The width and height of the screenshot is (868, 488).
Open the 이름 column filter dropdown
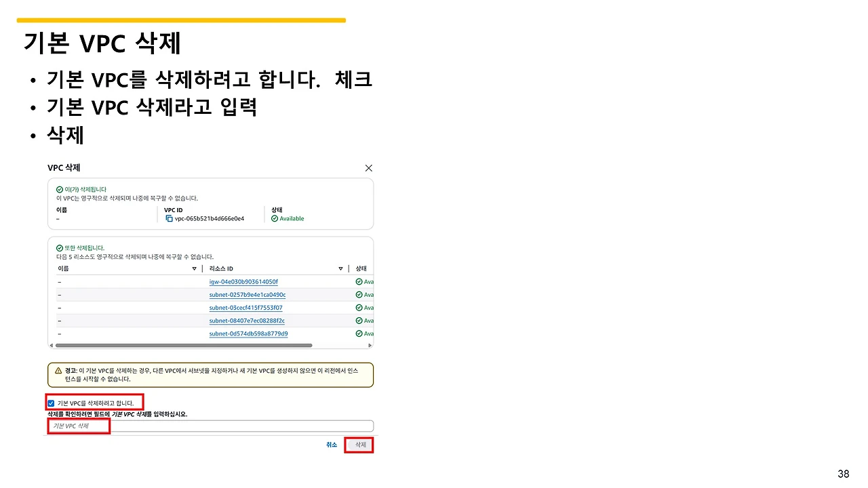coord(194,268)
